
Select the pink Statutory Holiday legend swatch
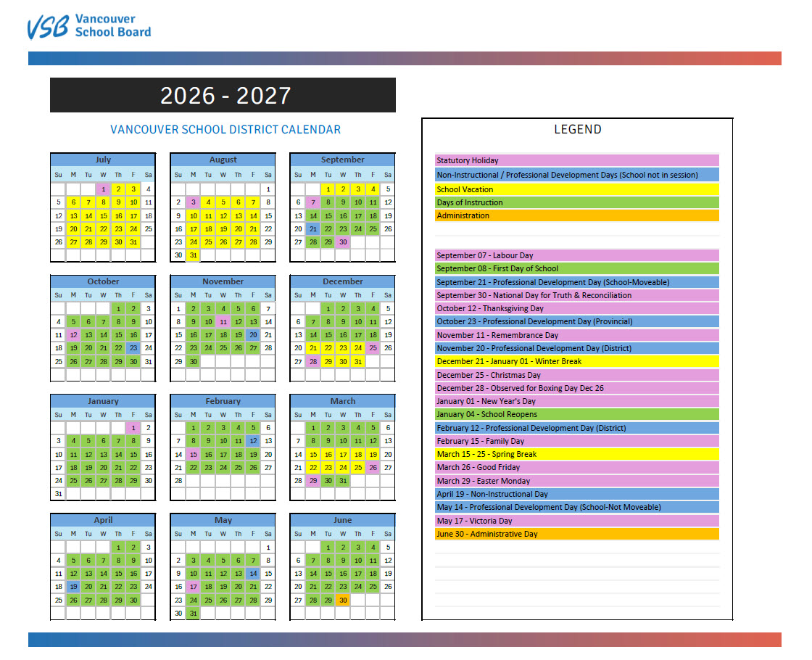[576, 160]
